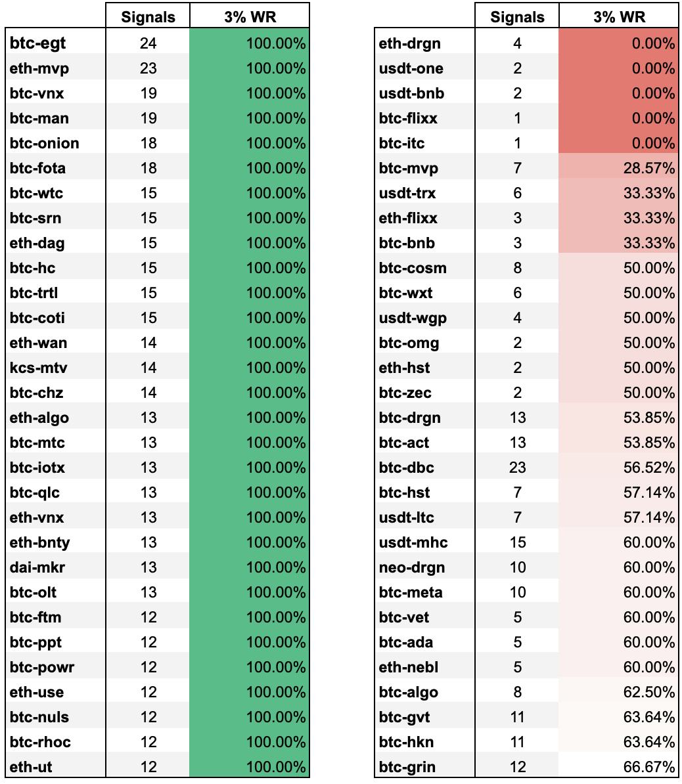Select the kcs-mtv row label
This screenshot has height=784, width=682.
[x=39, y=368]
